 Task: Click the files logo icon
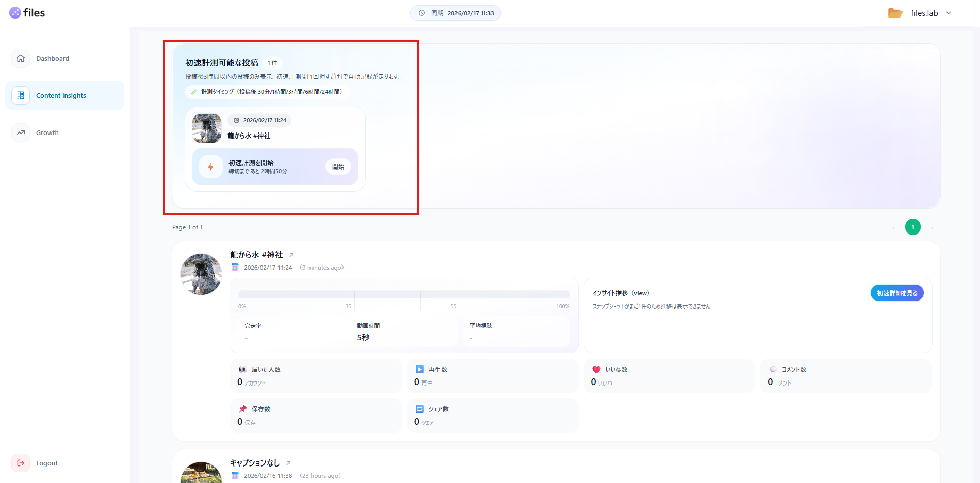pyautogui.click(x=15, y=13)
